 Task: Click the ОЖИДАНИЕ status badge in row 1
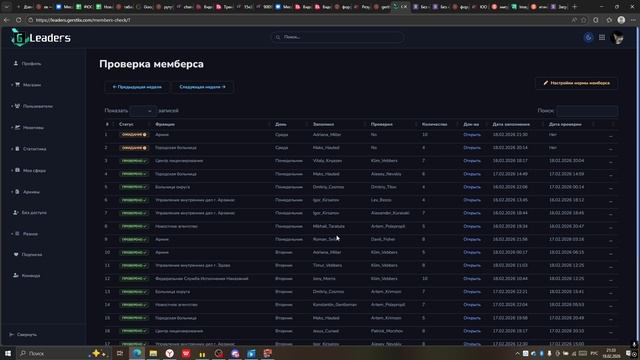pyautogui.click(x=134, y=135)
